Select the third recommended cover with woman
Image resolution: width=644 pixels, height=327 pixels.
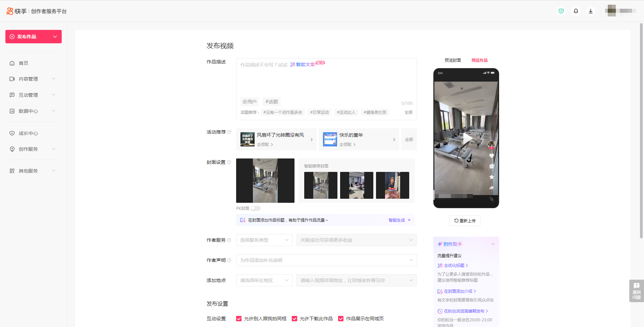392,185
